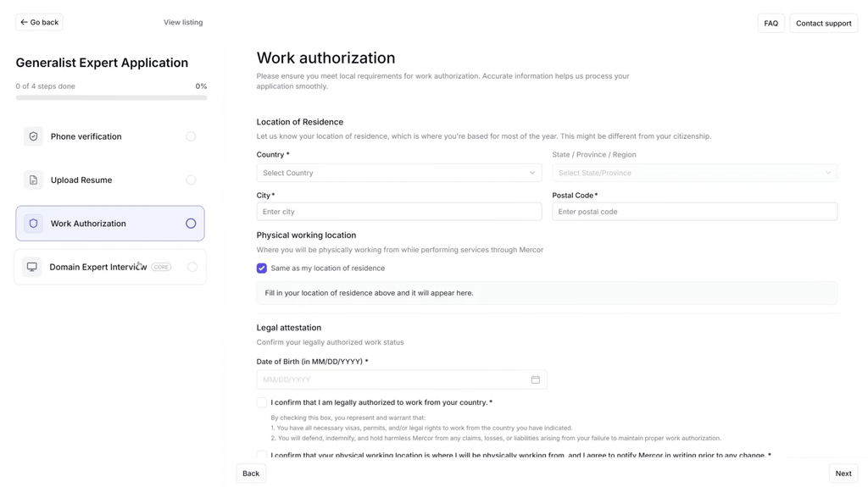The height and width of the screenshot is (487, 868).
Task: Click the Upload Resume document icon
Action: coord(33,180)
